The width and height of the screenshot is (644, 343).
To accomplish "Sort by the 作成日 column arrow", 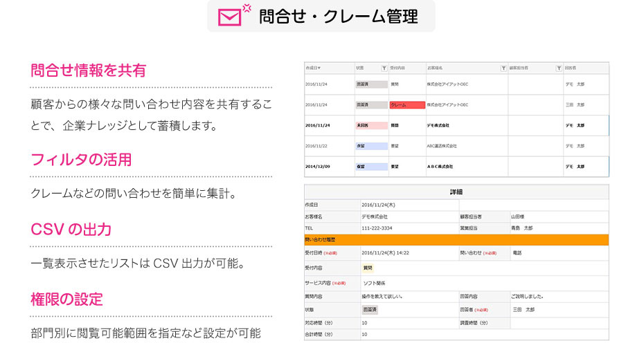I will [319, 68].
